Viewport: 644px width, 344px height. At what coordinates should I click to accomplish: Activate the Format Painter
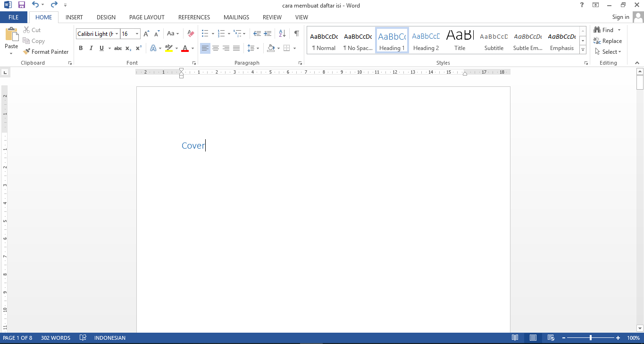(46, 52)
